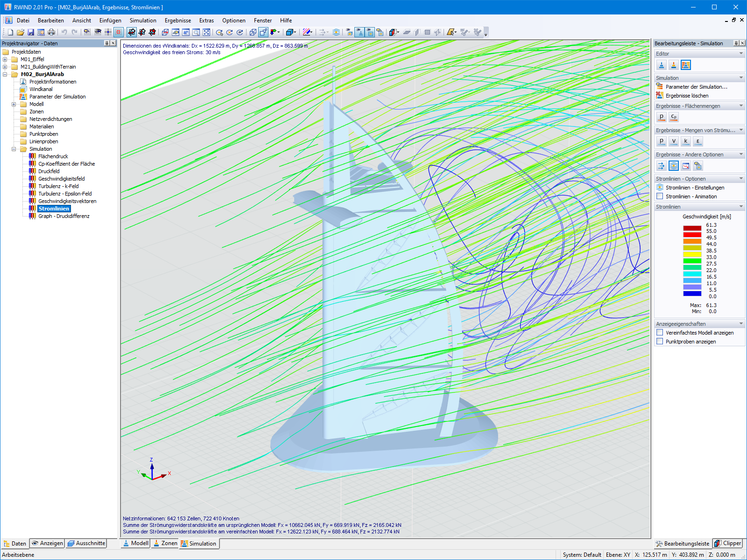Expand the Modell folder node
The height and width of the screenshot is (560, 747).
tap(14, 104)
